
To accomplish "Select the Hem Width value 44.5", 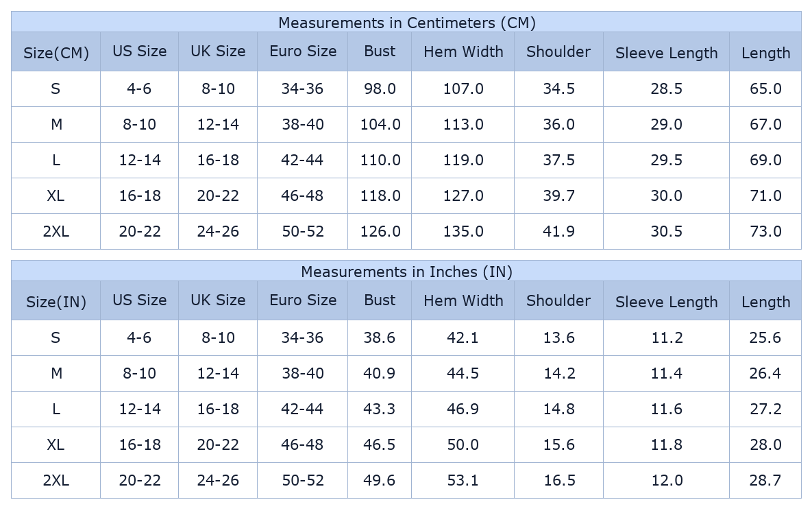I will click(463, 374).
